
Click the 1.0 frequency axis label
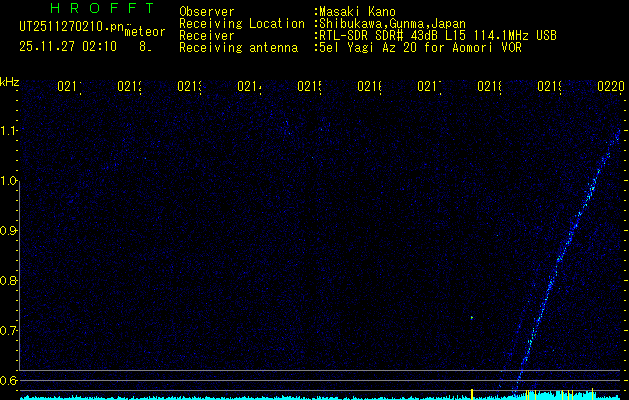[x=8, y=181]
